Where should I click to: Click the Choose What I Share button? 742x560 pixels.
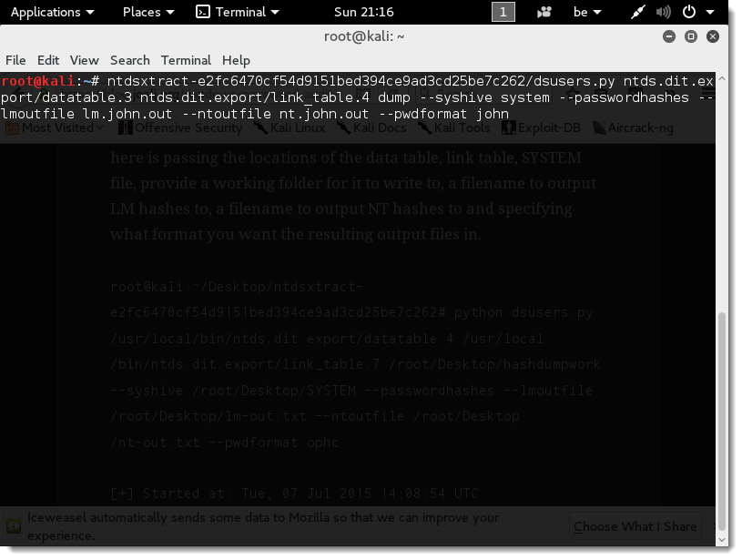click(635, 526)
